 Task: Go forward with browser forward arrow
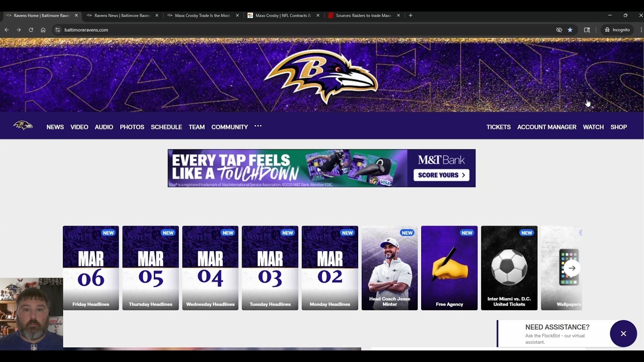click(x=19, y=30)
